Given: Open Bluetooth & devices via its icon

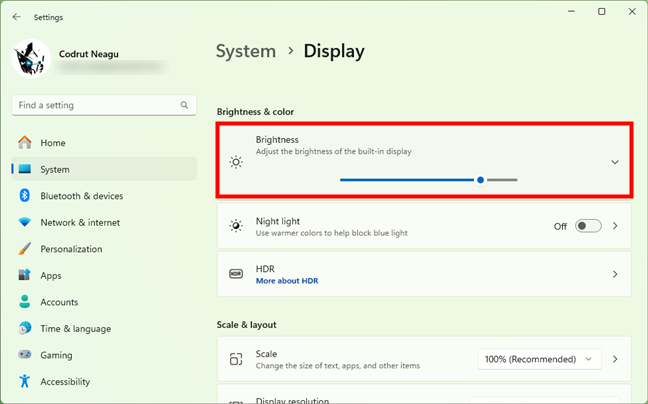Looking at the screenshot, I should pyautogui.click(x=25, y=196).
